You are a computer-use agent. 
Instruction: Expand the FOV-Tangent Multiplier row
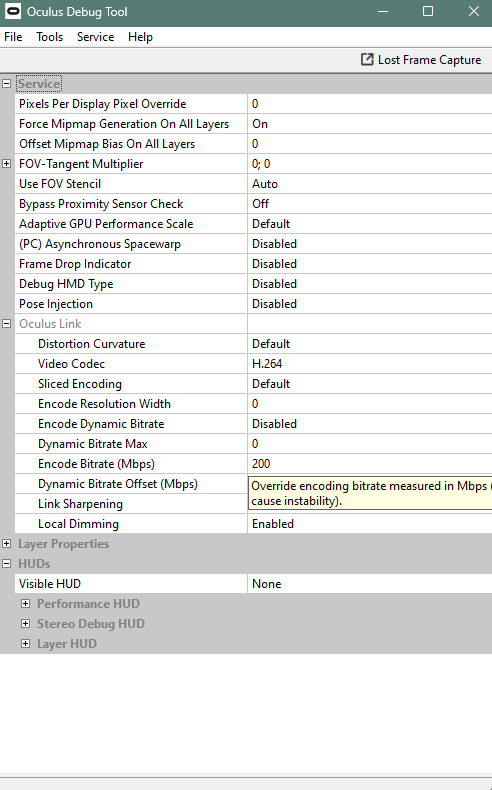click(7, 164)
